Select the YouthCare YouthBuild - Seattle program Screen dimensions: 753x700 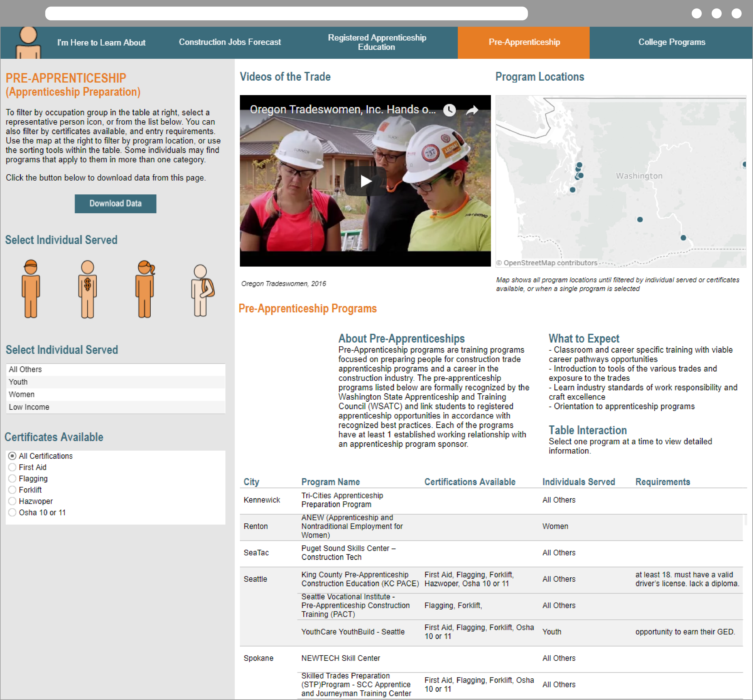tap(353, 632)
